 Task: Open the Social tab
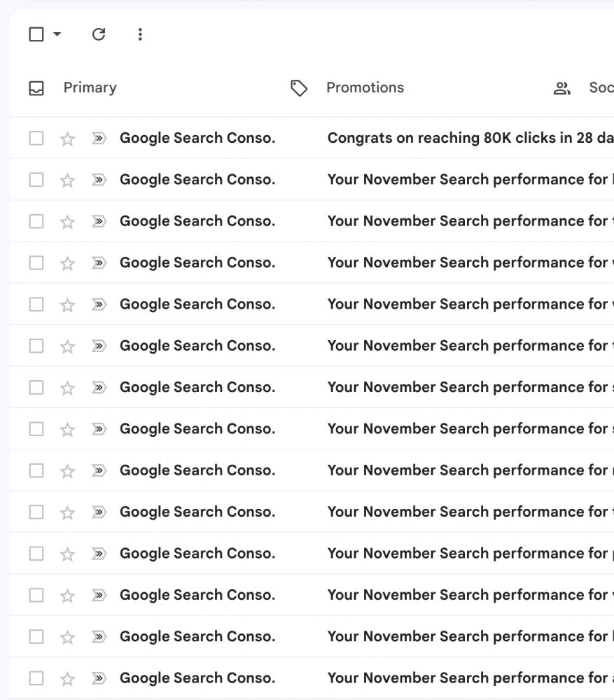coord(601,87)
